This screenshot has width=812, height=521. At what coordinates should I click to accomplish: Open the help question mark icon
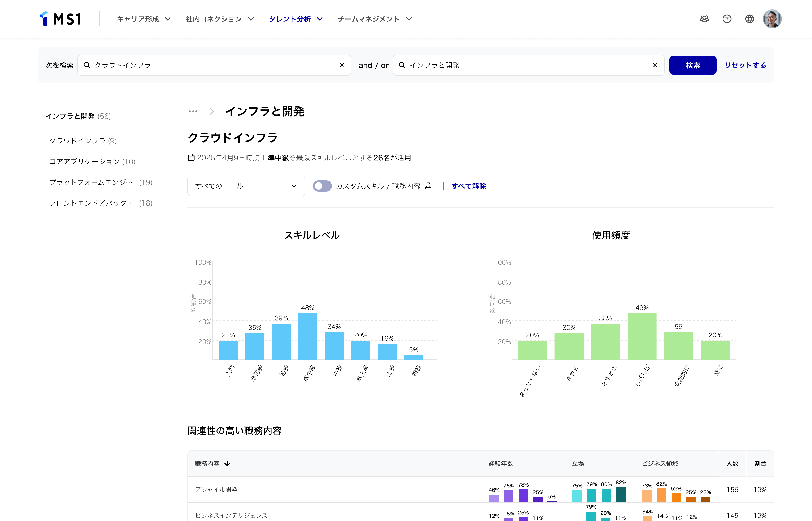(x=727, y=19)
